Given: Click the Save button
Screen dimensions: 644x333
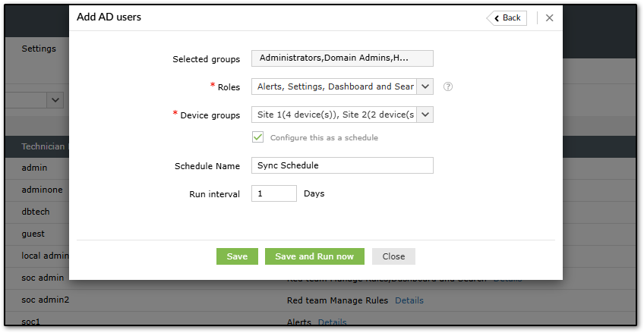Looking at the screenshot, I should (x=237, y=256).
